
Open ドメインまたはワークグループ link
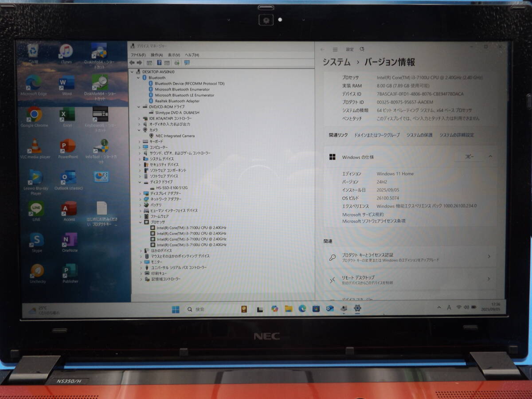pos(377,135)
